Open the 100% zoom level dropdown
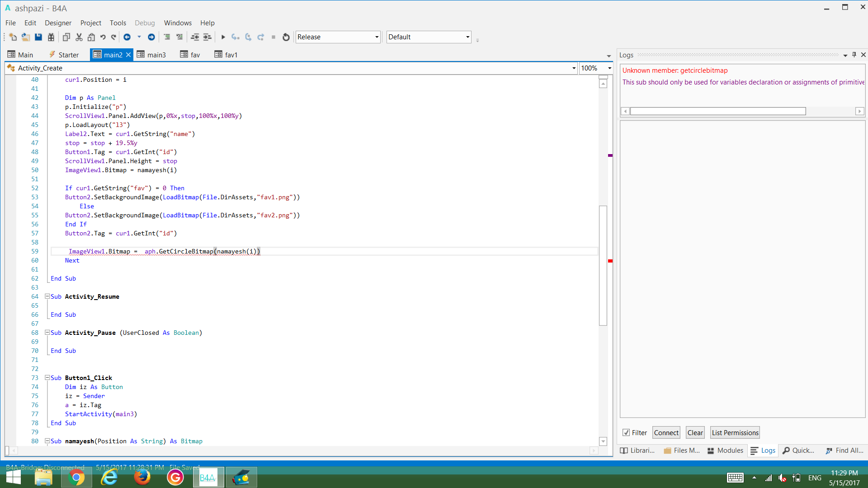The width and height of the screenshot is (868, 488). point(609,68)
